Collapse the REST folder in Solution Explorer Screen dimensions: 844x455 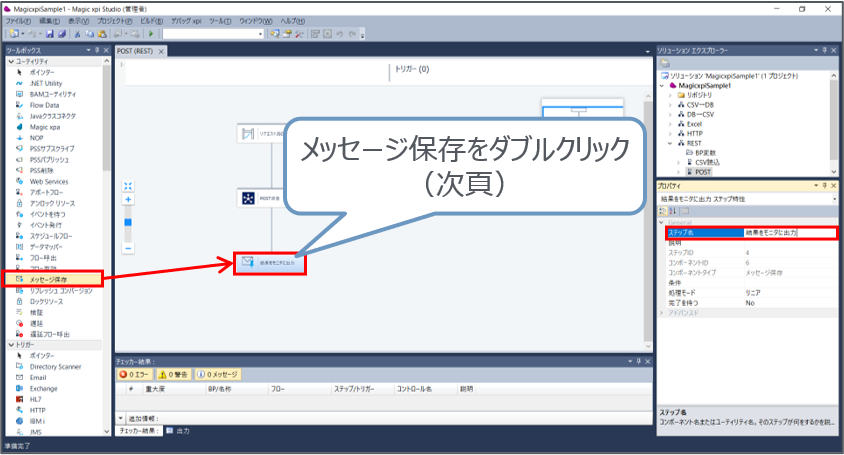pyautogui.click(x=671, y=142)
